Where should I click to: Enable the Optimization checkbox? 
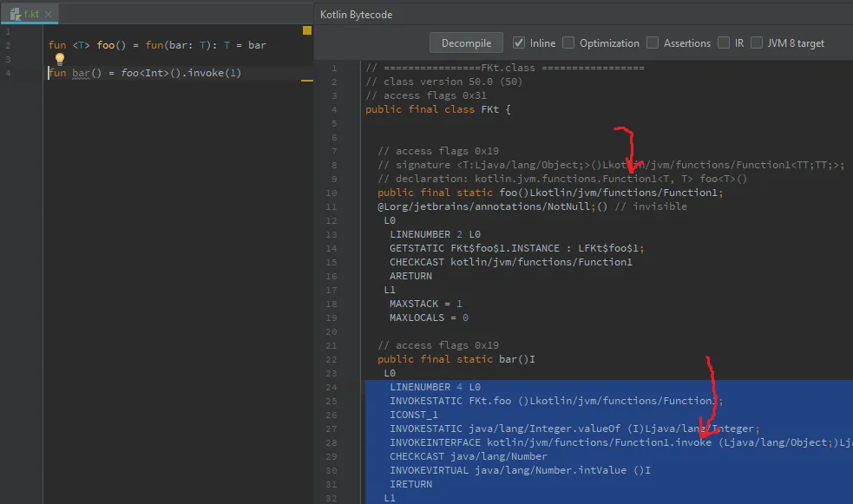click(x=568, y=43)
